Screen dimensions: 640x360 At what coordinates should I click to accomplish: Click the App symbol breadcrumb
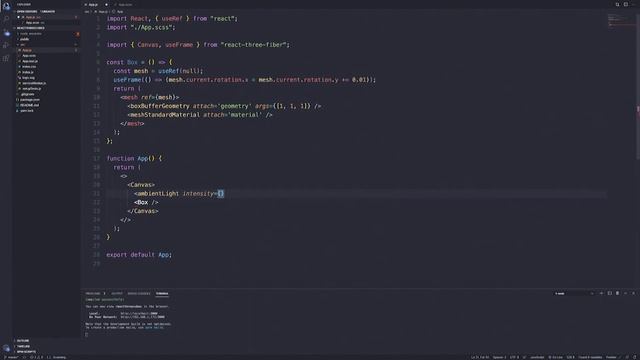[x=118, y=12]
